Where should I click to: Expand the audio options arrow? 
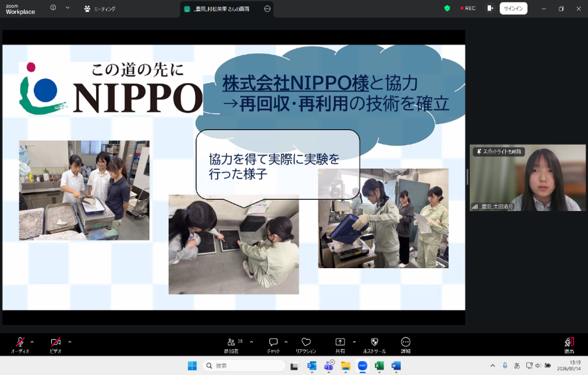(32, 342)
